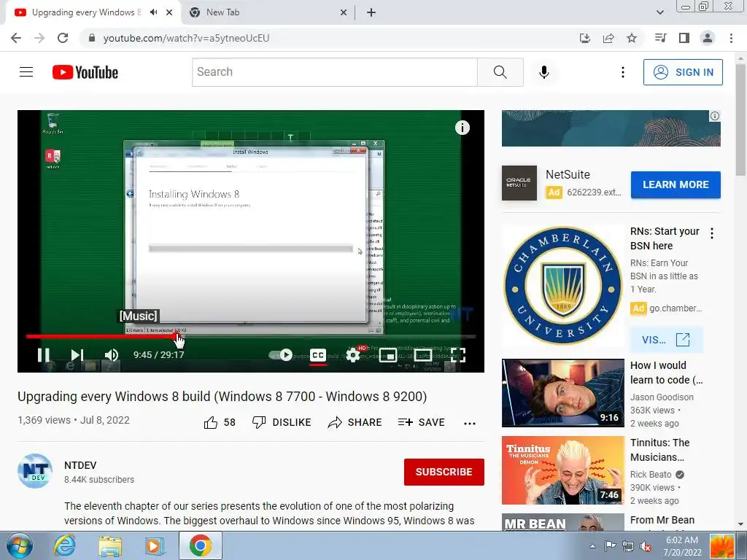Mute the video player volume
The height and width of the screenshot is (560, 747).
(x=112, y=355)
